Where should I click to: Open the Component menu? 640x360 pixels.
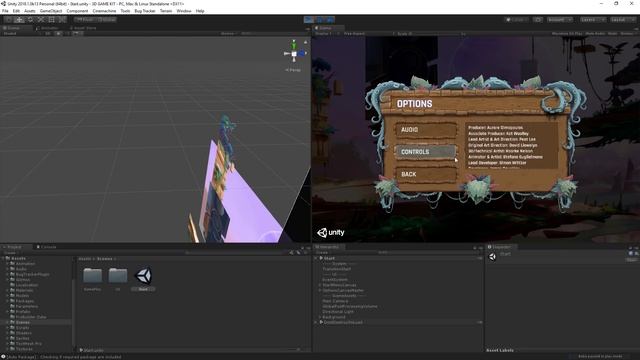point(77,11)
